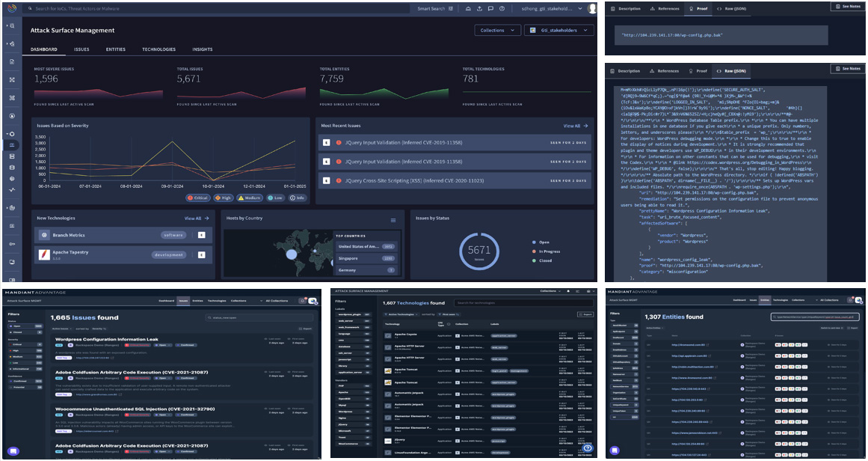Click the bell icon in Mandiant Issues window header
868x461 pixels.
(302, 300)
